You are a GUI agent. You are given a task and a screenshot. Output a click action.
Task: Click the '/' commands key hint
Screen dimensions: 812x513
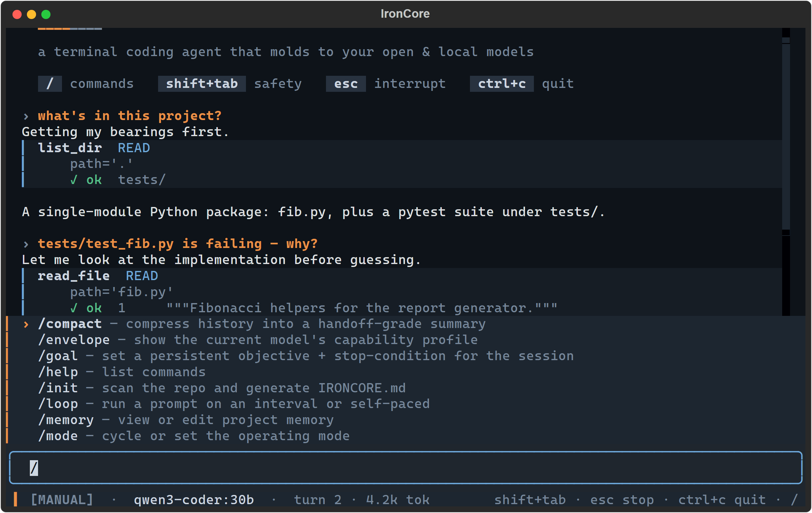[50, 84]
